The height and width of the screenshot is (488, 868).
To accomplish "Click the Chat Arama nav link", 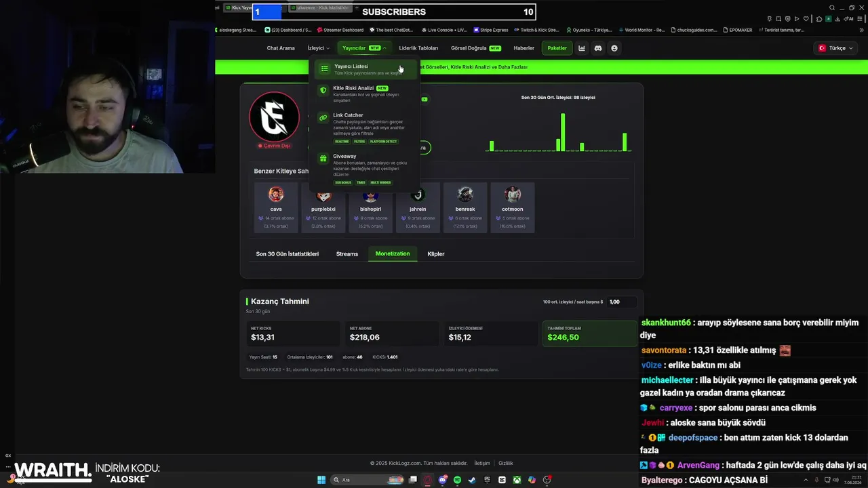I will tap(281, 48).
